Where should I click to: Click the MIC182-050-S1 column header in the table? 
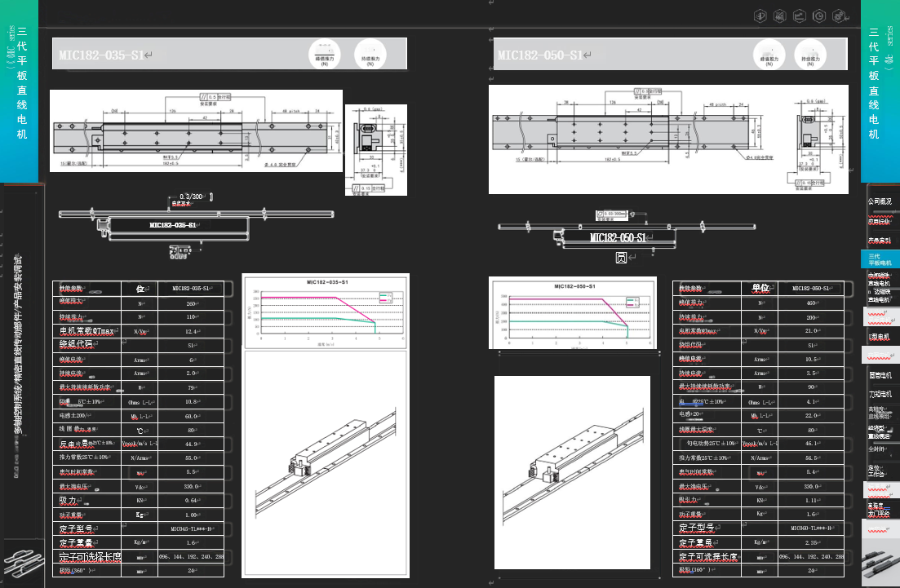pos(811,288)
